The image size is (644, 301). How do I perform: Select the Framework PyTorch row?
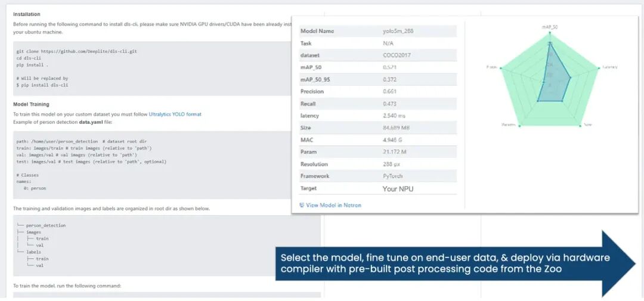[x=378, y=176]
